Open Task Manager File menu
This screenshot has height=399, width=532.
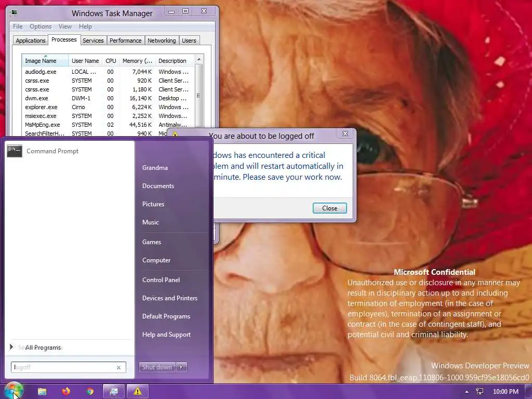point(18,26)
